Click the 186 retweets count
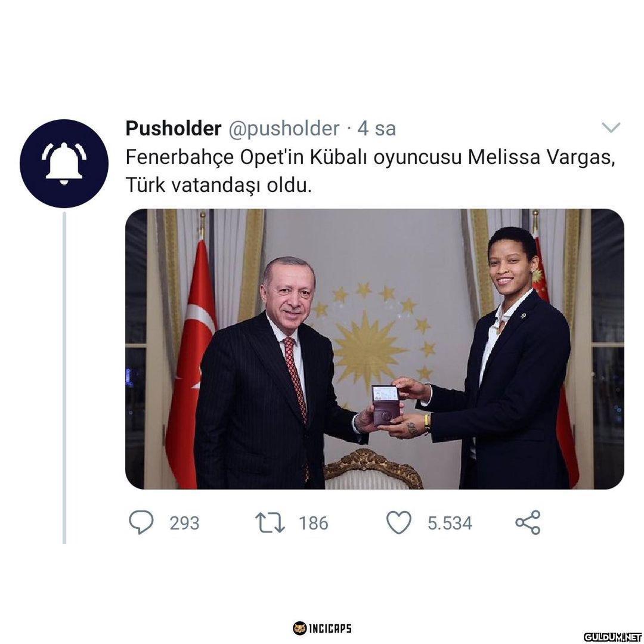 click(x=314, y=524)
